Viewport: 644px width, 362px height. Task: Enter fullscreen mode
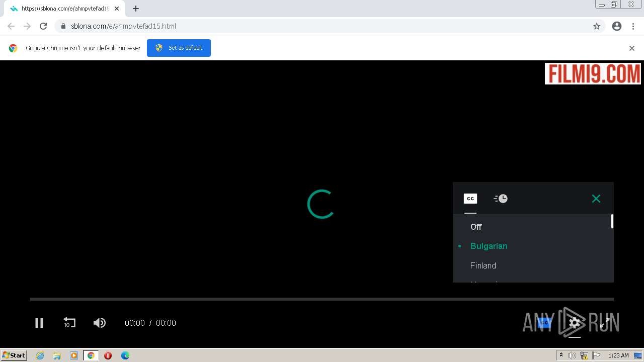(605, 323)
